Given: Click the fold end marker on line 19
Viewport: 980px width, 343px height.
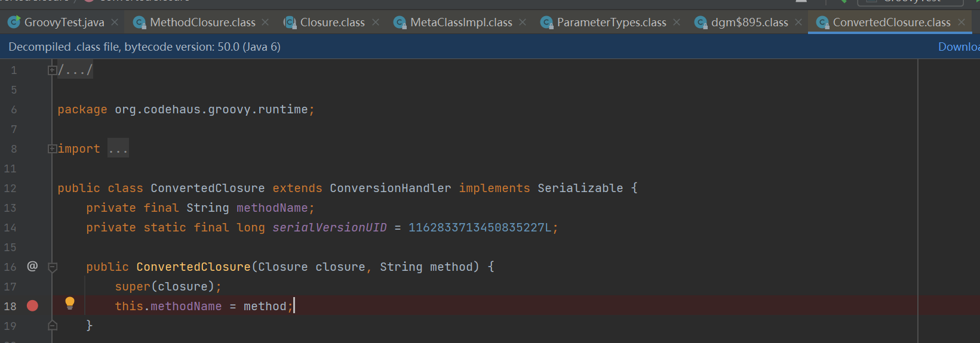Looking at the screenshot, I should point(53,326).
